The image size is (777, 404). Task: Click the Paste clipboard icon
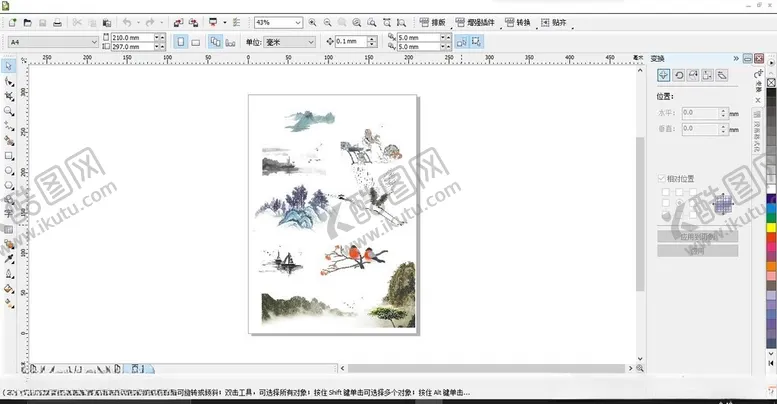(x=107, y=23)
